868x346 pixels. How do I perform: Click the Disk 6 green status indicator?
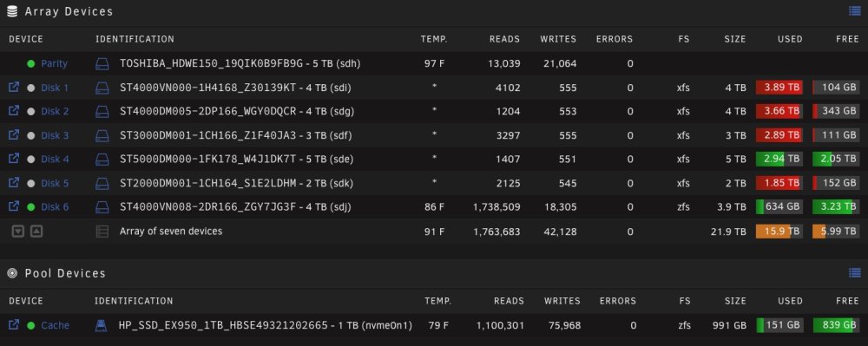(31, 206)
